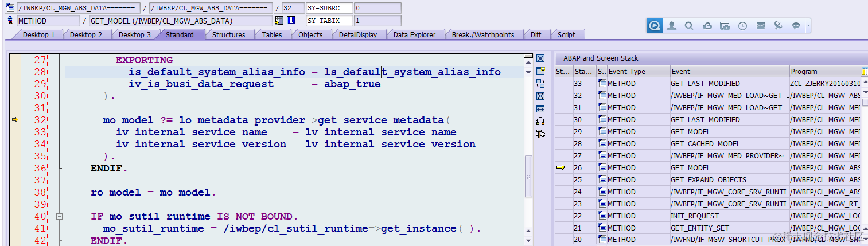Click the SY-TABIX variable name field
Image resolution: width=868 pixels, height=246 pixels.
click(329, 21)
